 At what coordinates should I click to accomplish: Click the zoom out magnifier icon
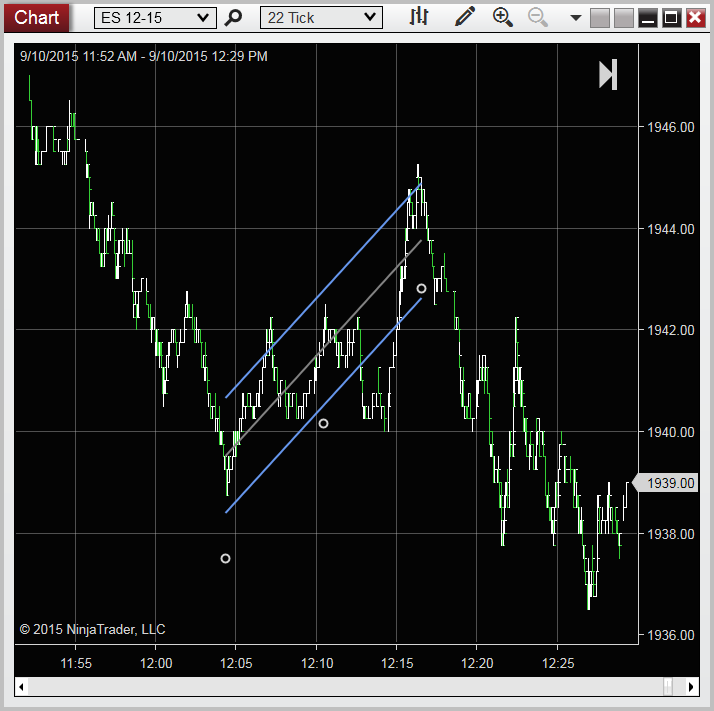pyautogui.click(x=538, y=17)
